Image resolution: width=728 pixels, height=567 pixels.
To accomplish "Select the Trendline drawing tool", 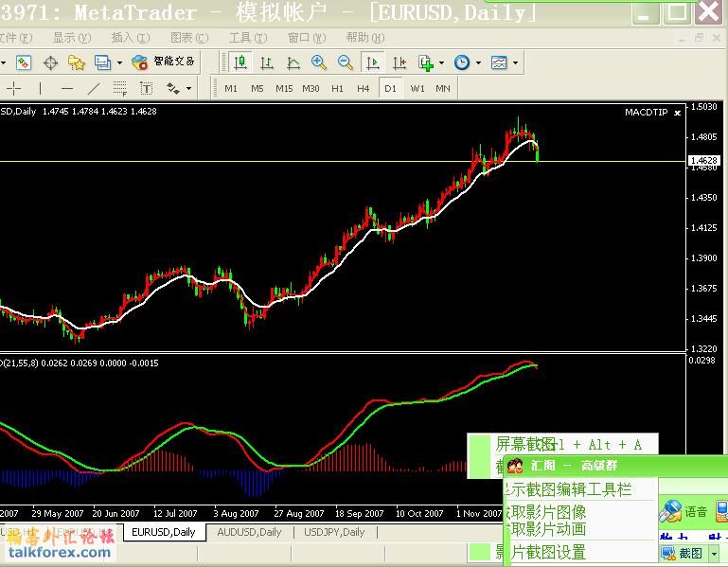I will (94, 88).
